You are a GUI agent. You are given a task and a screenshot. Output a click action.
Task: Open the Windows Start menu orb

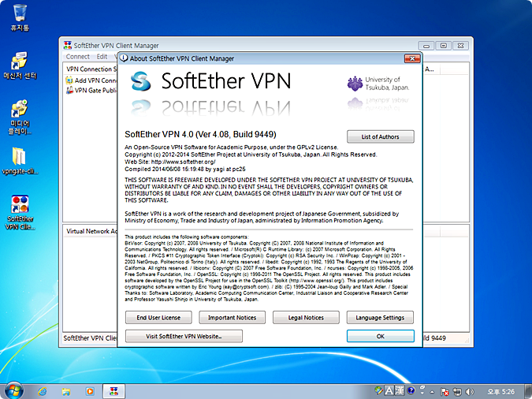click(13, 390)
